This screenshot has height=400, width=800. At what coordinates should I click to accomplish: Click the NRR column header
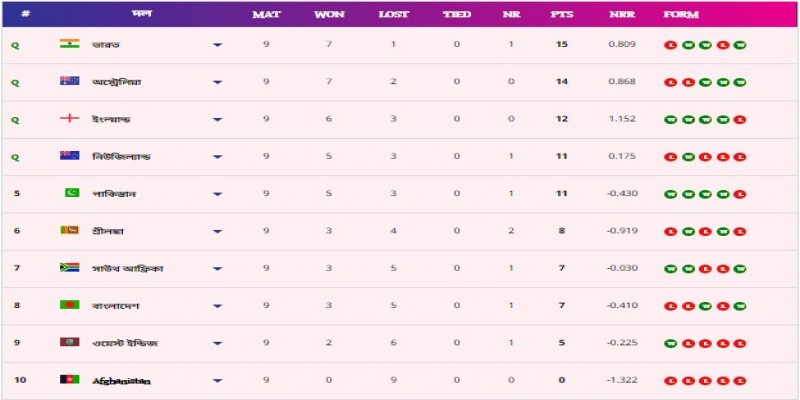click(619, 15)
